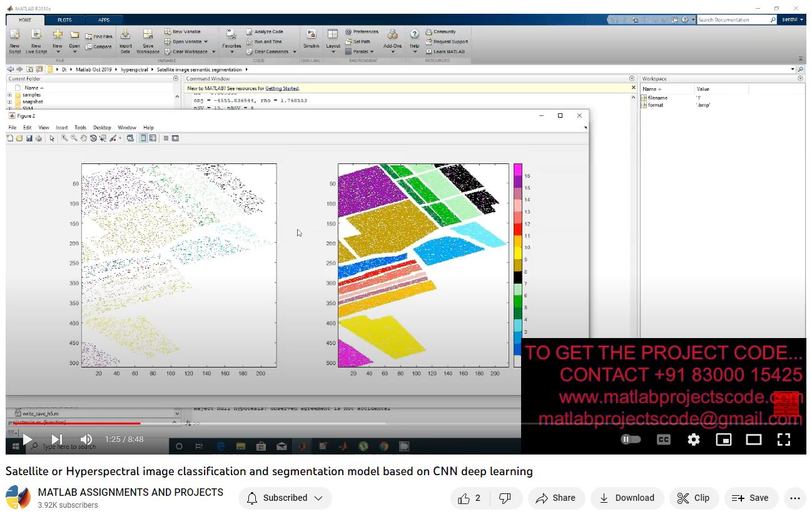Image resolution: width=812 pixels, height=519 pixels.
Task: Select the Zoom In tool in Figure 2
Action: coord(64,138)
